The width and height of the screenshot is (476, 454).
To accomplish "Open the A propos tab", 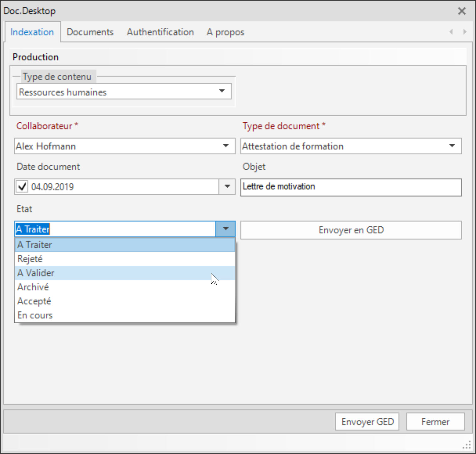I will click(x=225, y=32).
